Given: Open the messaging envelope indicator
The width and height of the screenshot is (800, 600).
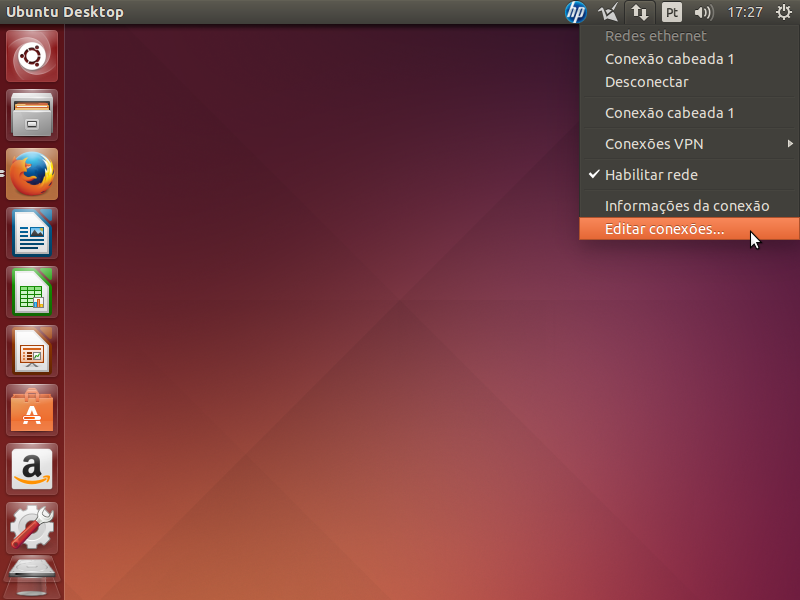Looking at the screenshot, I should (607, 12).
